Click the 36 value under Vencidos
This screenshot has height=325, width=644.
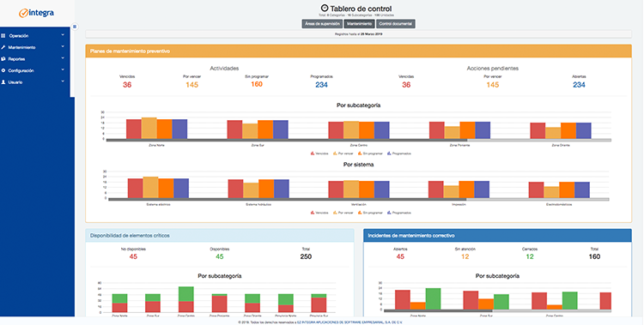127,85
